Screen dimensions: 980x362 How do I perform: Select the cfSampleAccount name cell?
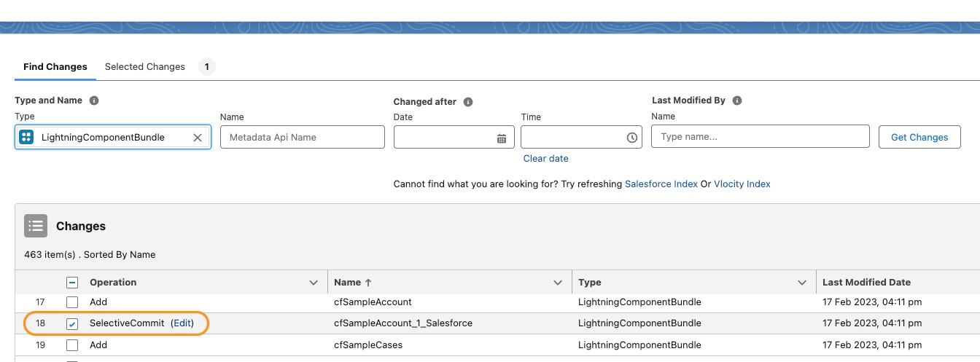pos(373,302)
